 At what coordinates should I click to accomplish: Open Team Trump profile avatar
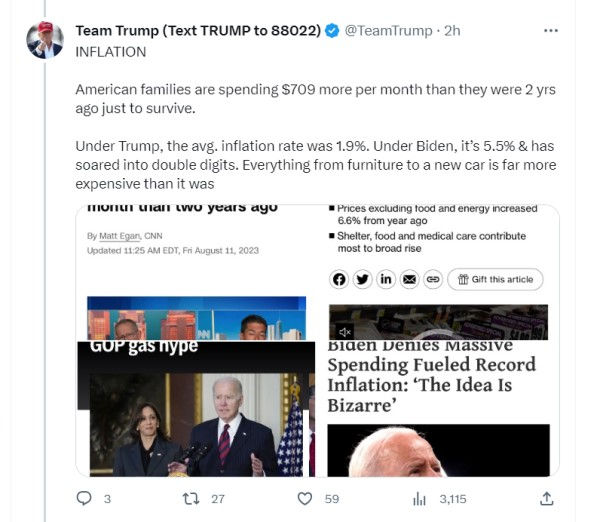click(45, 40)
